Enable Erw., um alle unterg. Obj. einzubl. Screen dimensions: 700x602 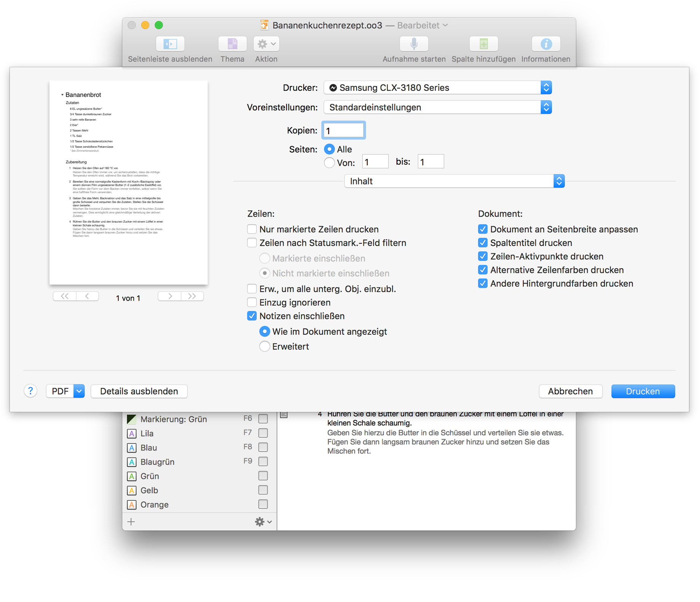pyautogui.click(x=252, y=289)
